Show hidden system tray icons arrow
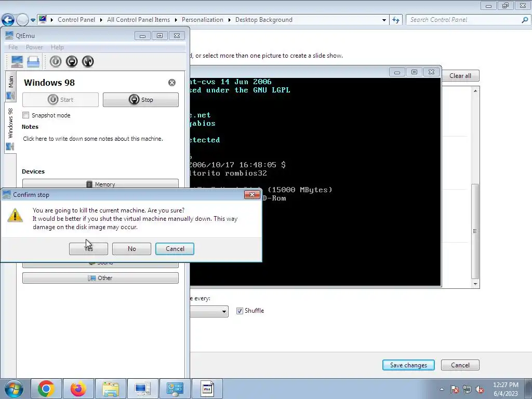Image resolution: width=532 pixels, height=399 pixels. [442, 389]
